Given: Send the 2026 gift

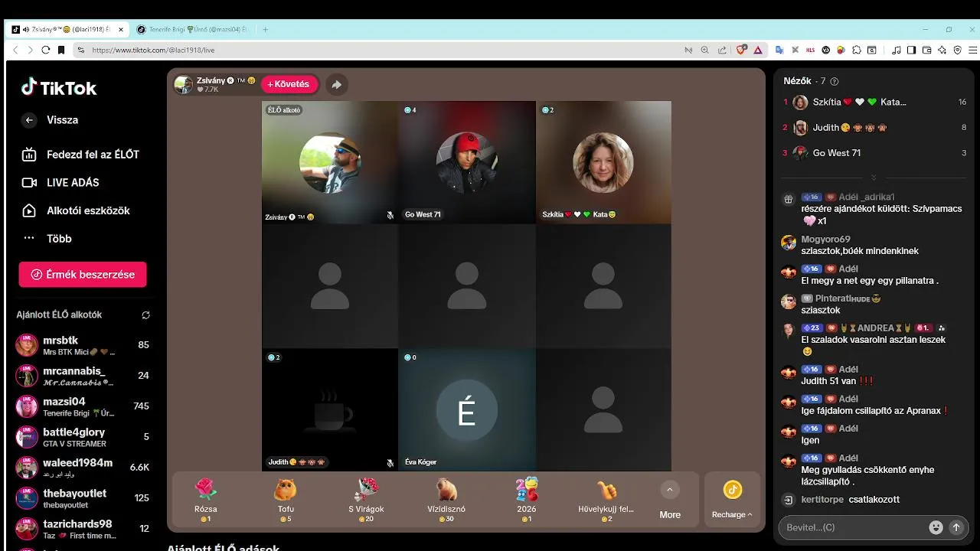Looking at the screenshot, I should tap(527, 500).
